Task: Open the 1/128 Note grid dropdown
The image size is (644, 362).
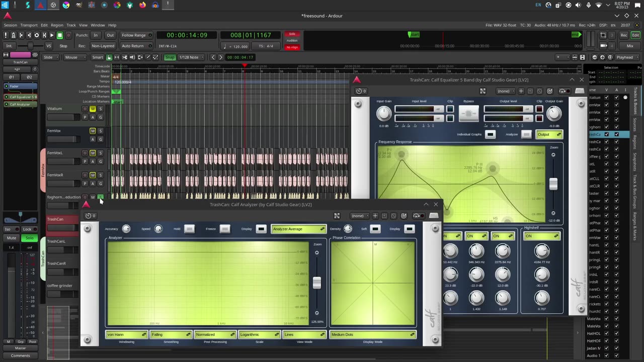Action: tap(192, 57)
